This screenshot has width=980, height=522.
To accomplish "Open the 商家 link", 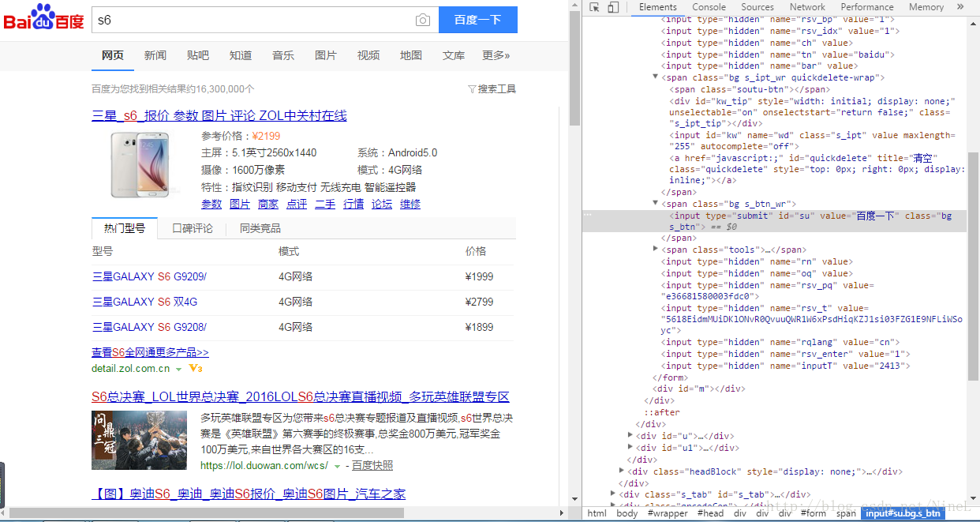I will (268, 204).
